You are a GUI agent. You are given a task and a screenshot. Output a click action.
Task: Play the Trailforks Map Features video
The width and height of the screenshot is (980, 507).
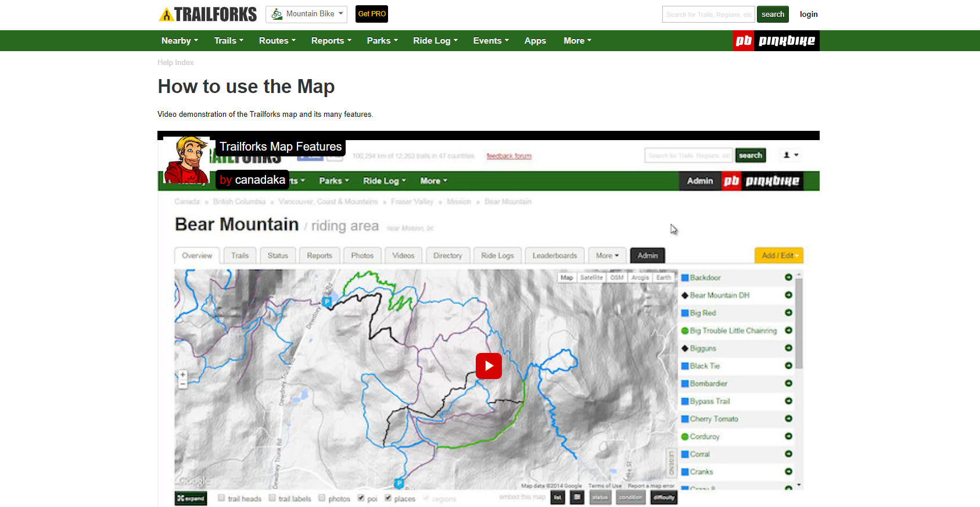pyautogui.click(x=489, y=366)
